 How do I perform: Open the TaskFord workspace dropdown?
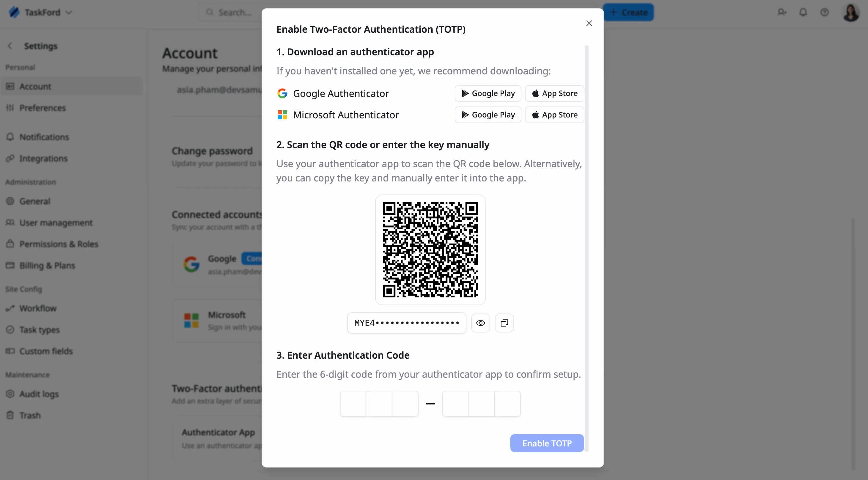coord(69,12)
